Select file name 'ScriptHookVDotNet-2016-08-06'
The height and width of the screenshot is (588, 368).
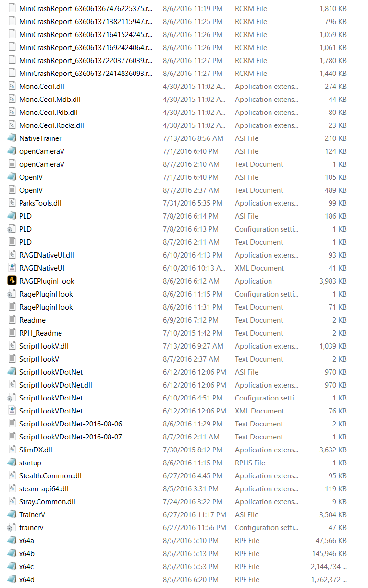click(71, 424)
